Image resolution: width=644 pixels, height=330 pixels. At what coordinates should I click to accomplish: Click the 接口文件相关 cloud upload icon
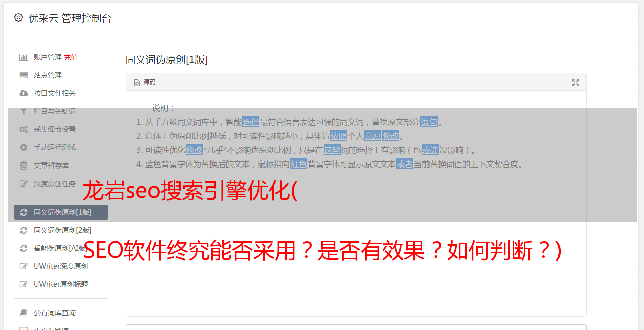(23, 93)
